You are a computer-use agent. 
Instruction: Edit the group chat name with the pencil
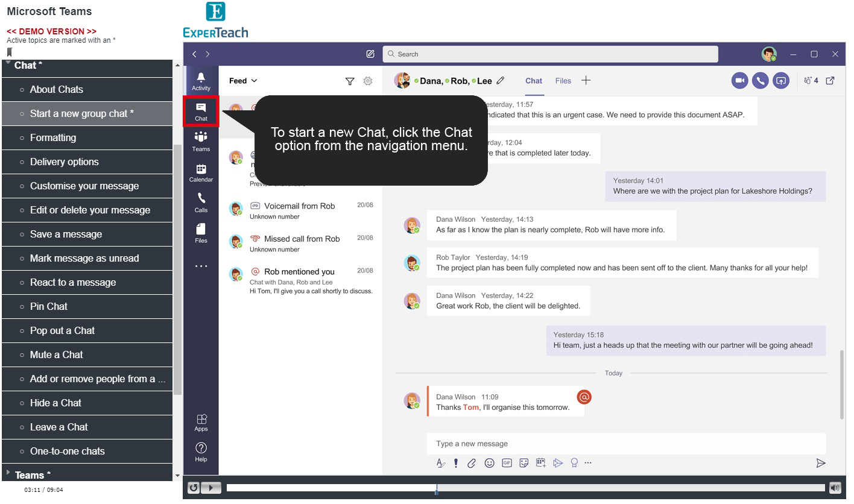[501, 81]
